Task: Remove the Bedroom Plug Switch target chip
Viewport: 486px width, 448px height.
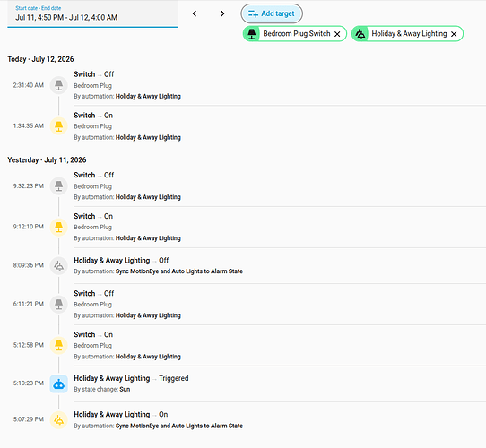Action: pyautogui.click(x=337, y=34)
